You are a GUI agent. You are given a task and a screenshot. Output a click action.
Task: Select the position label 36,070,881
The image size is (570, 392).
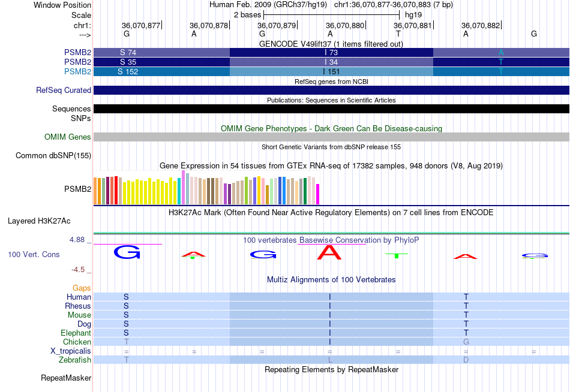coord(413,25)
